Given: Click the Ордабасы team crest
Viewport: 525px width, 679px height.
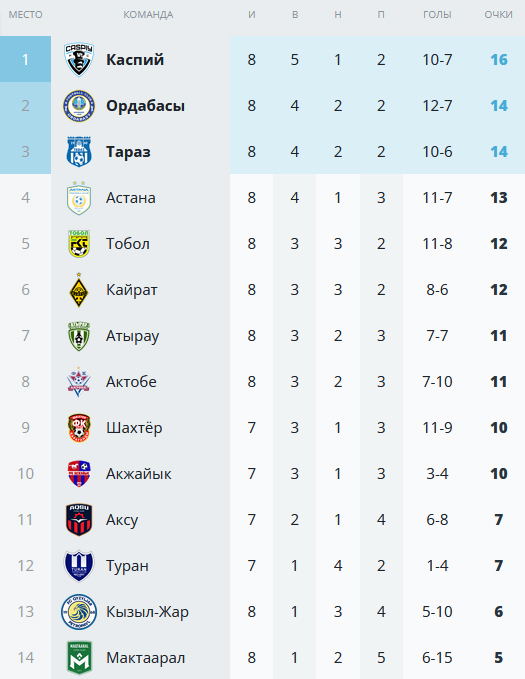Looking at the screenshot, I should pyautogui.click(x=79, y=106).
